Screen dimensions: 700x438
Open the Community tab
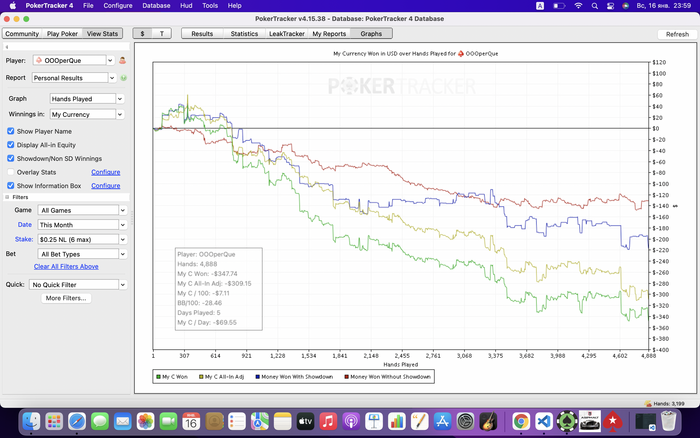point(22,33)
